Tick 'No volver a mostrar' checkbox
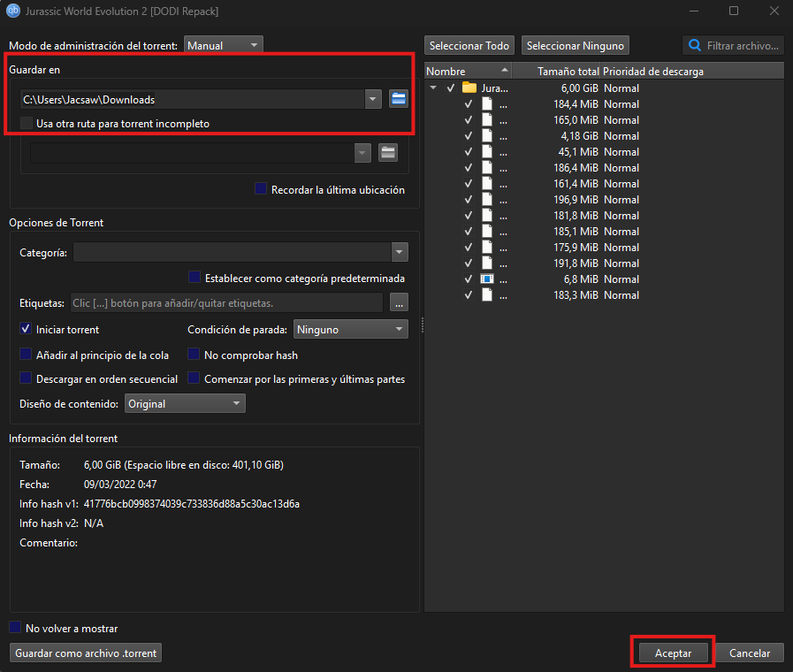Viewport: 793px width, 672px height. pyautogui.click(x=15, y=628)
